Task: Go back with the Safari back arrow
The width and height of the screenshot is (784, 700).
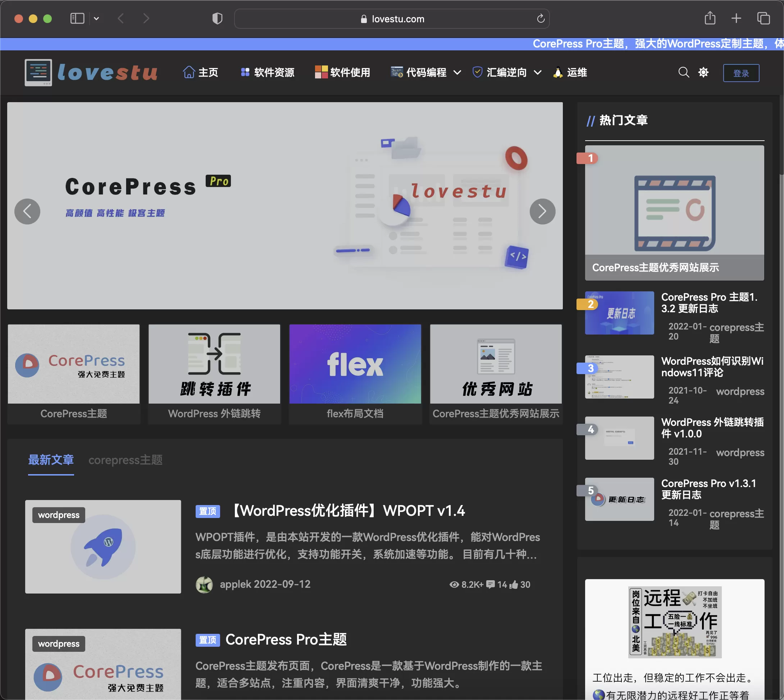Action: [x=121, y=18]
